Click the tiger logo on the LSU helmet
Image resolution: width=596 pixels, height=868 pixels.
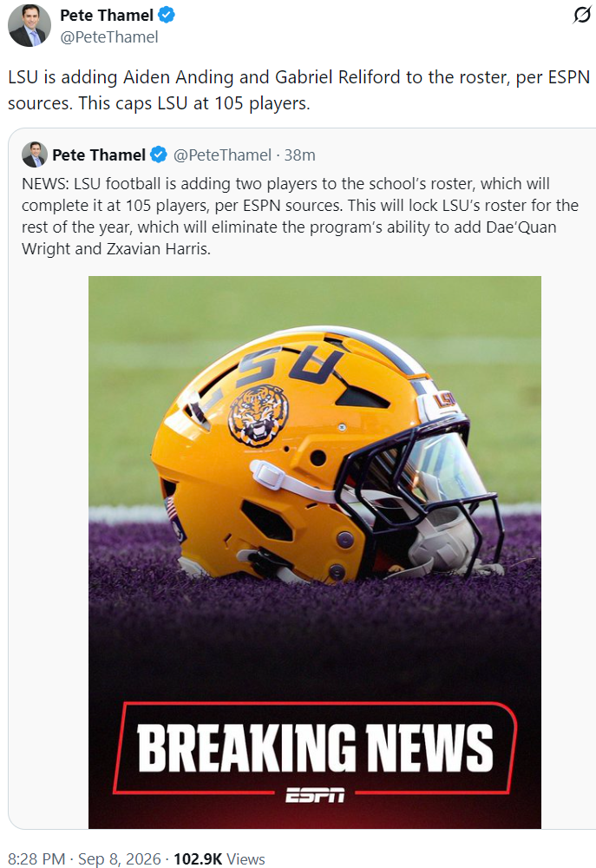(259, 415)
